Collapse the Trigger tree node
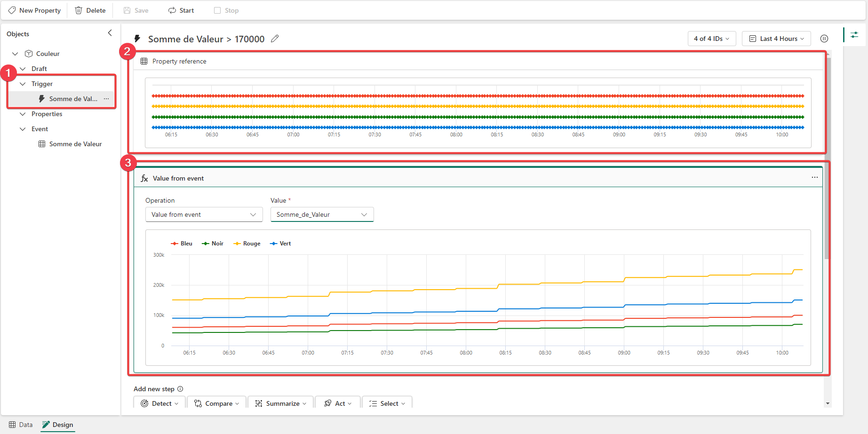 pos(23,84)
